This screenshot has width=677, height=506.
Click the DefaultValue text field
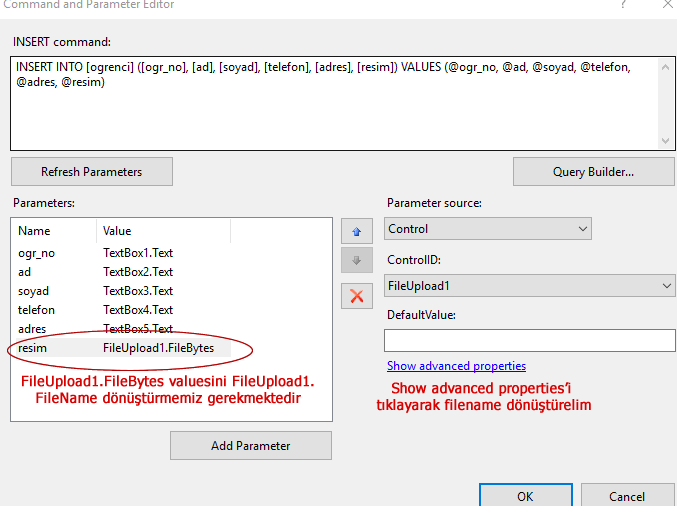click(x=530, y=340)
